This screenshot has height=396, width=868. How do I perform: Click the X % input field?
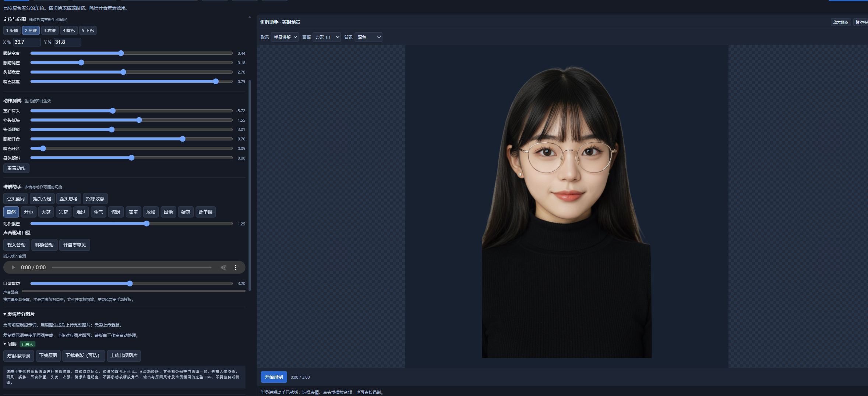27,42
